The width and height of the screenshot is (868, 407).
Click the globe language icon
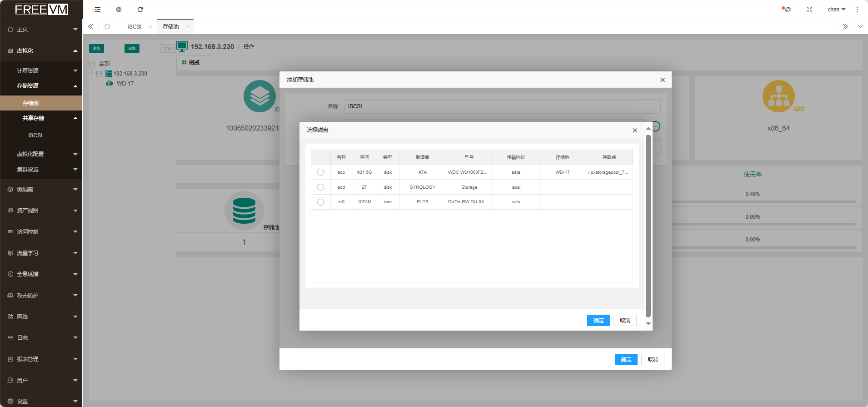coord(119,10)
